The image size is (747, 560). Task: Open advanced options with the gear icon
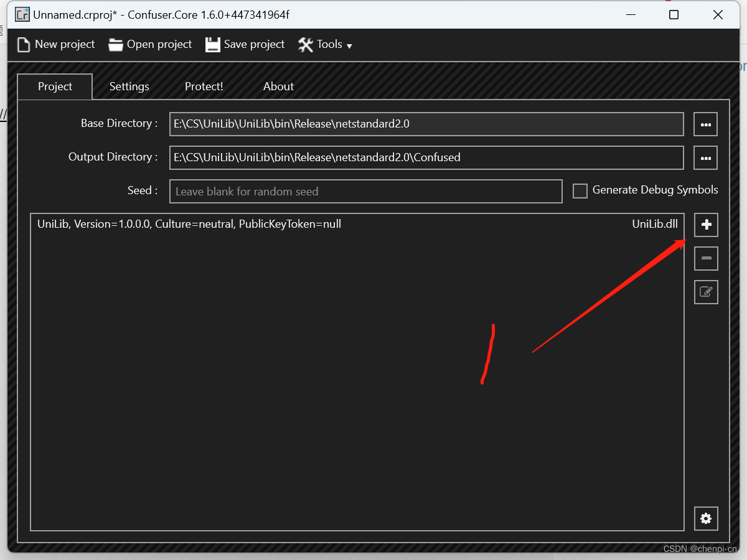[706, 518]
